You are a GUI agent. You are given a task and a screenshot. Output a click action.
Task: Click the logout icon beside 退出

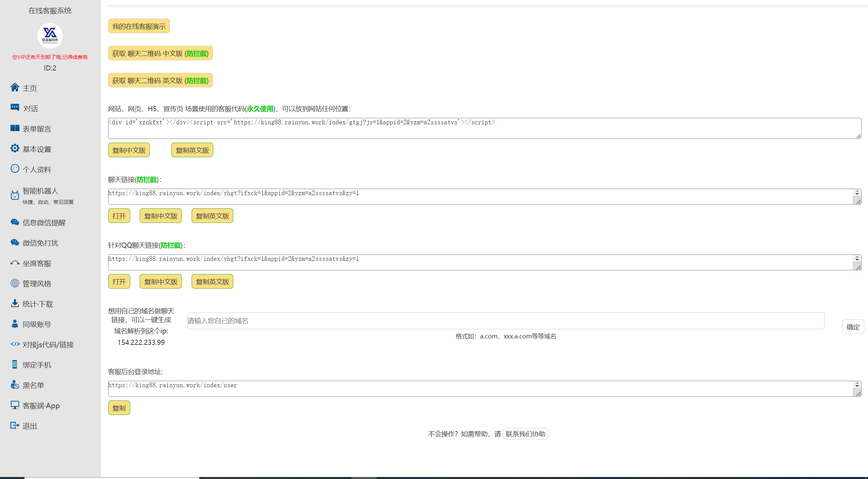(x=15, y=425)
